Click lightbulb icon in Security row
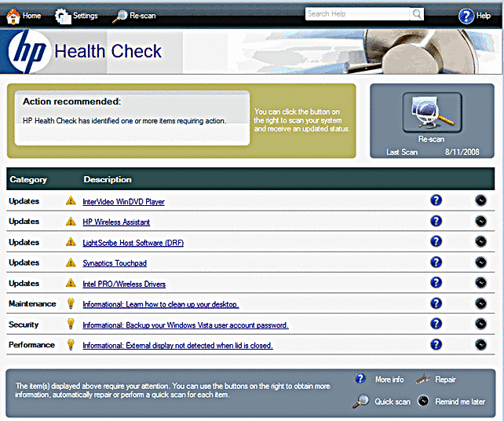504x422 pixels. 71,324
